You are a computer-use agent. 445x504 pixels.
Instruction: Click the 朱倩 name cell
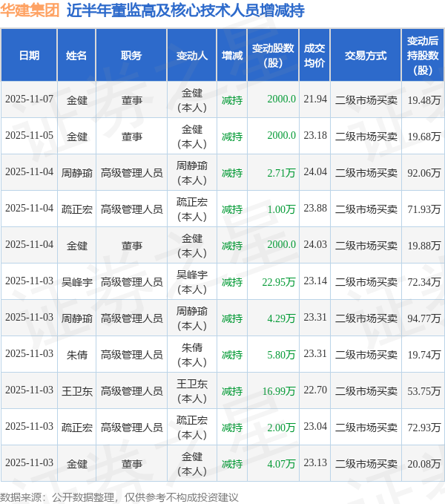(76, 355)
